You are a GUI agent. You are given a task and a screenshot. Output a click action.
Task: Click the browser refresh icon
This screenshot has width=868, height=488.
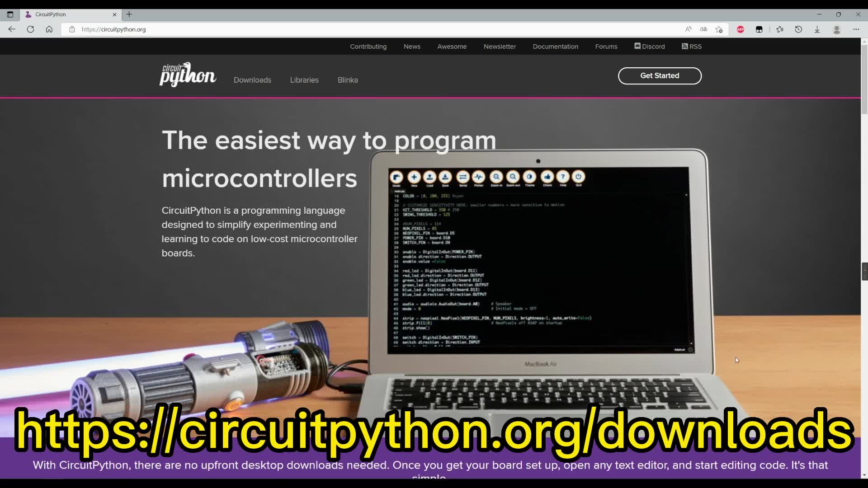(x=30, y=29)
